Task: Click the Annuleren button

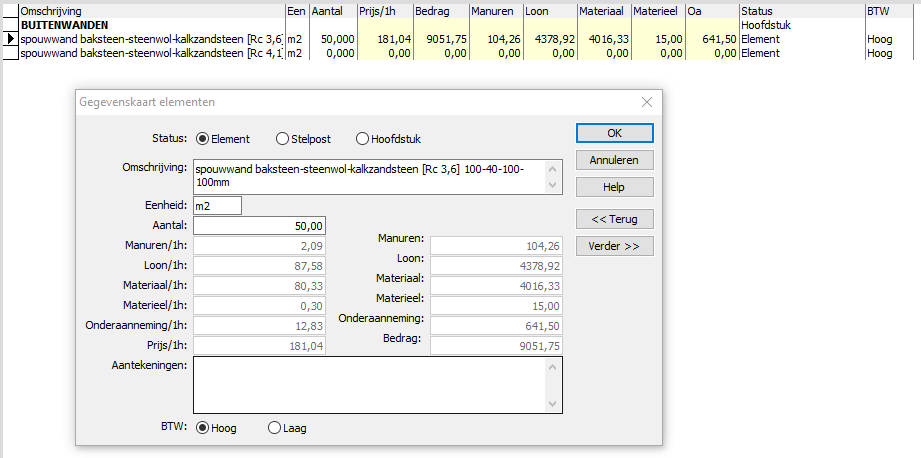Action: pos(614,160)
